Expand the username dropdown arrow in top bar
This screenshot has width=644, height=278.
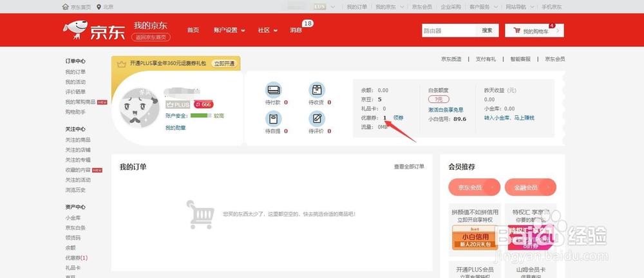click(333, 7)
